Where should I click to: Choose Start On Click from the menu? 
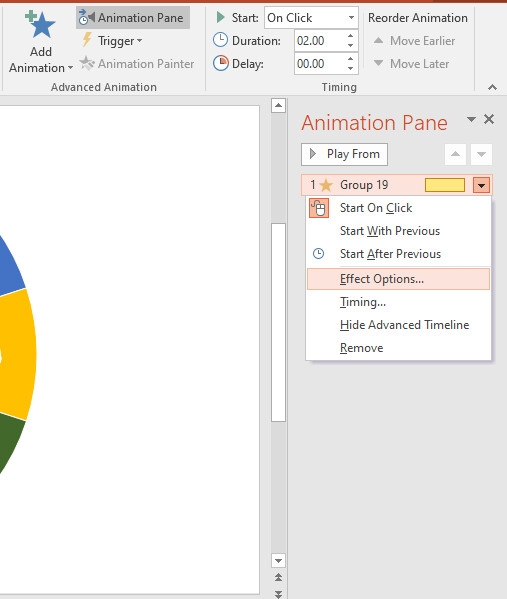click(x=398, y=208)
